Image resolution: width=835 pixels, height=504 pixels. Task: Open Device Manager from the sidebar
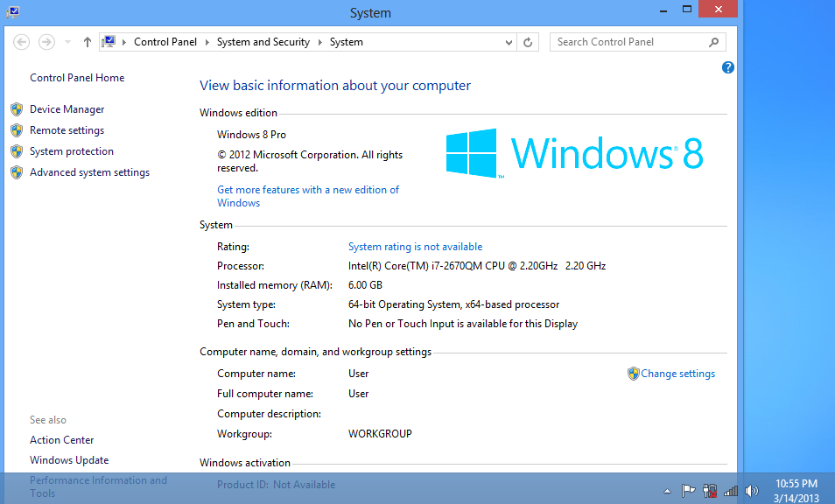(x=67, y=109)
